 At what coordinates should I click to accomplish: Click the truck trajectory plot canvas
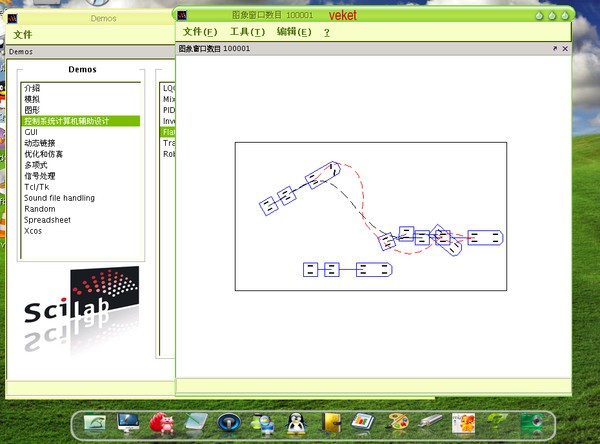click(x=371, y=217)
